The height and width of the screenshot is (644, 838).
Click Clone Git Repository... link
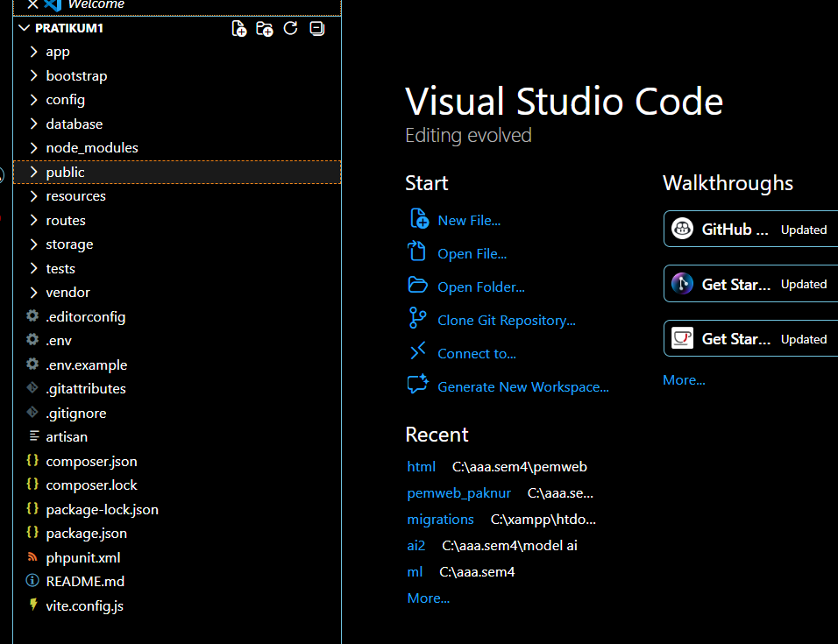pos(507,321)
